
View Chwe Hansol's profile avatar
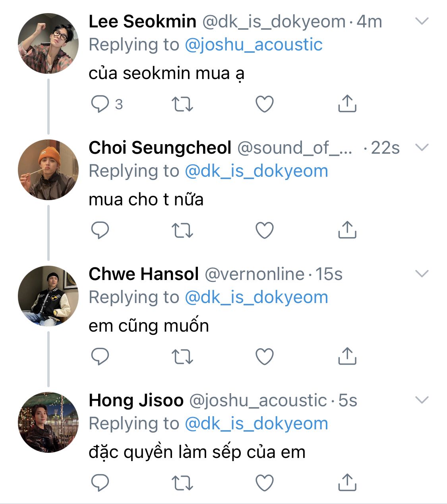coord(48,296)
